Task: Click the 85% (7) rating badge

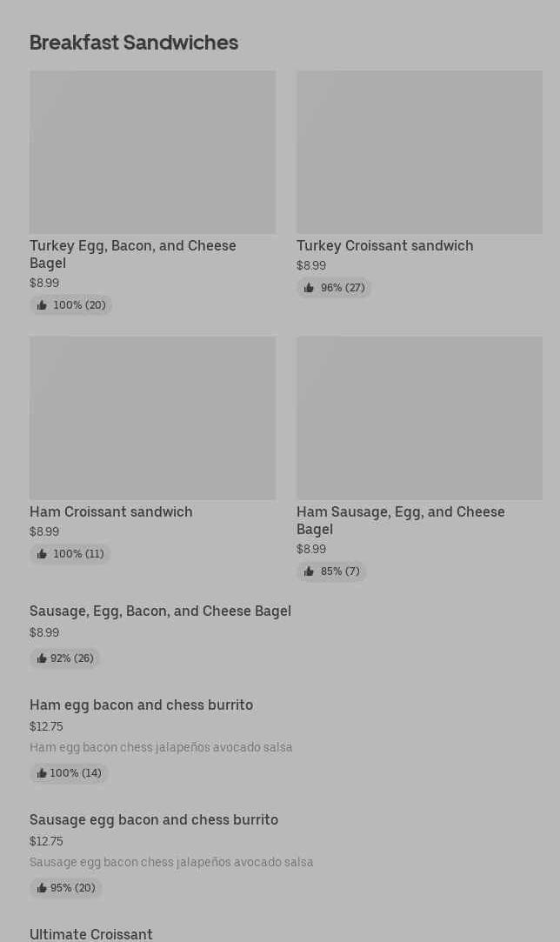Action: tap(331, 571)
